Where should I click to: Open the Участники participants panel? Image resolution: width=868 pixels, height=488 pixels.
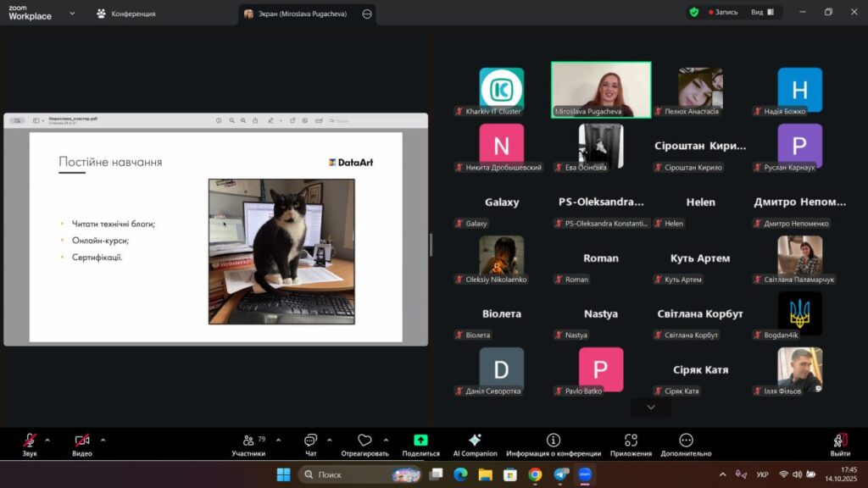point(248,441)
